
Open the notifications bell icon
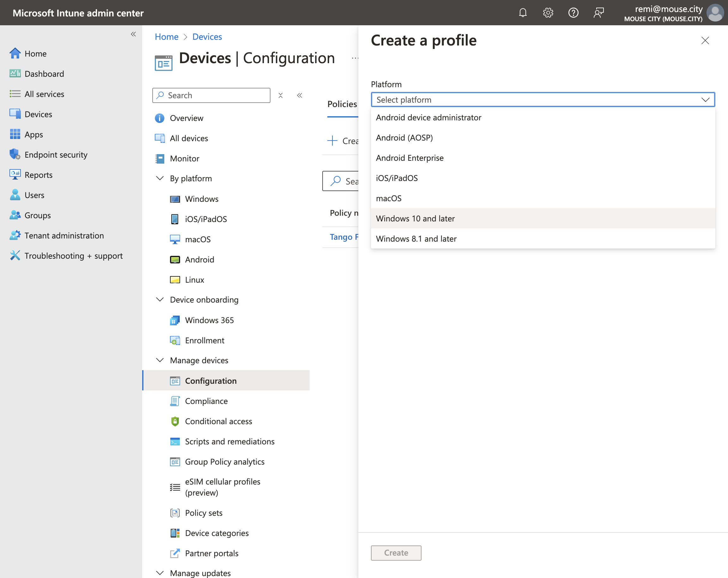pos(523,13)
